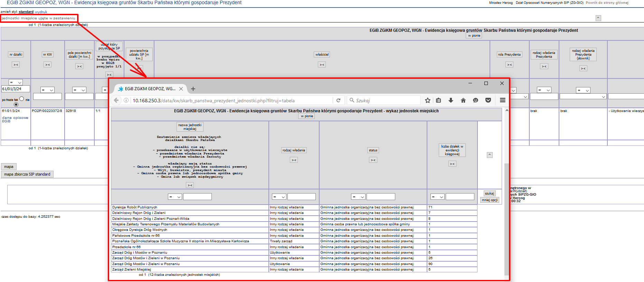Open operator dropdown for nr KW column
The image size is (644, 282).
click(x=47, y=90)
